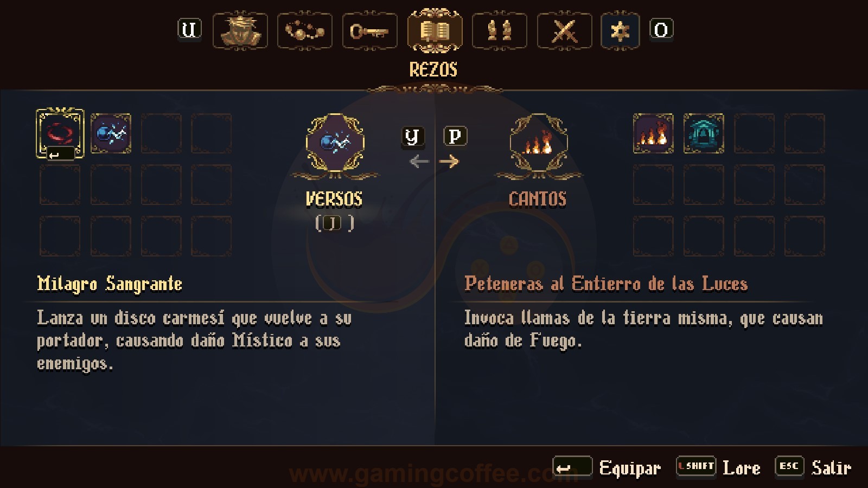Click Salir to exit the menu

tap(813, 467)
